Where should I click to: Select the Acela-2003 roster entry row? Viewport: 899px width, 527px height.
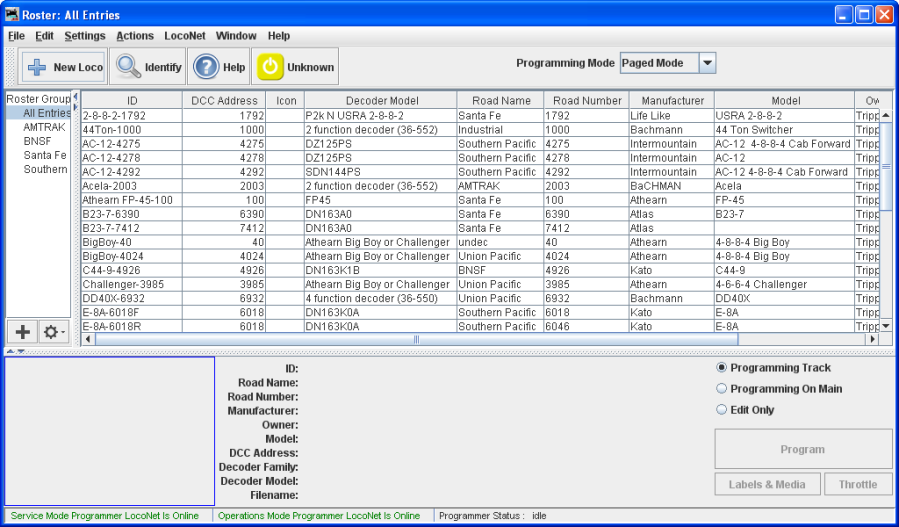[x=130, y=186]
